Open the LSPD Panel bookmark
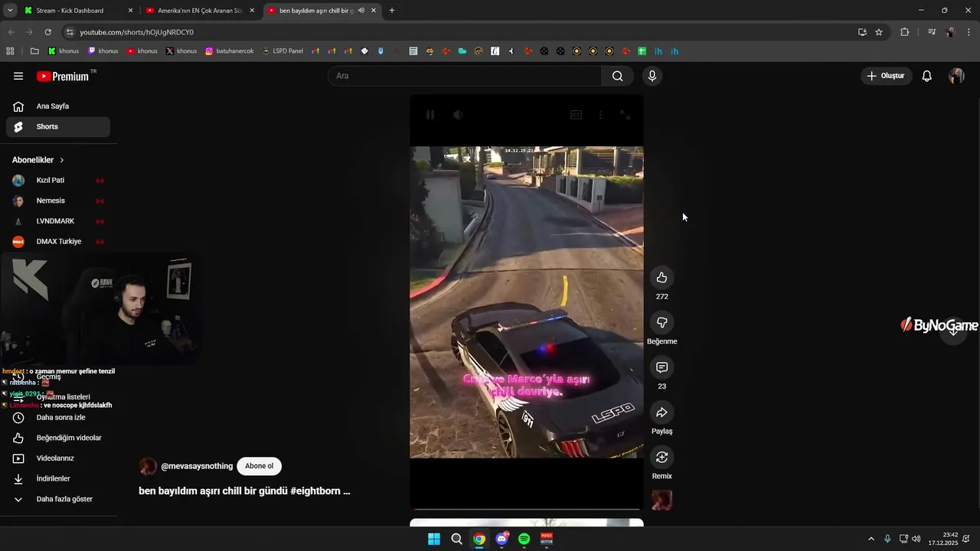 (x=283, y=51)
